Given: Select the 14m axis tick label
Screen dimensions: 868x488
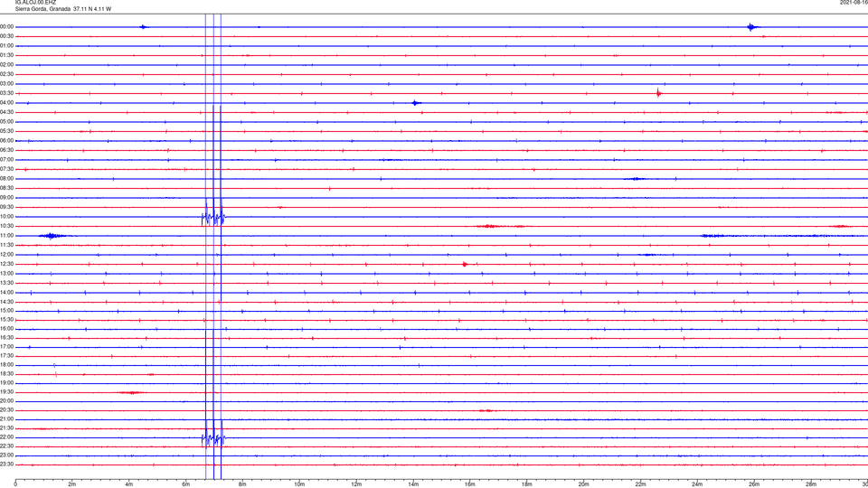Looking at the screenshot, I should pyautogui.click(x=413, y=484).
